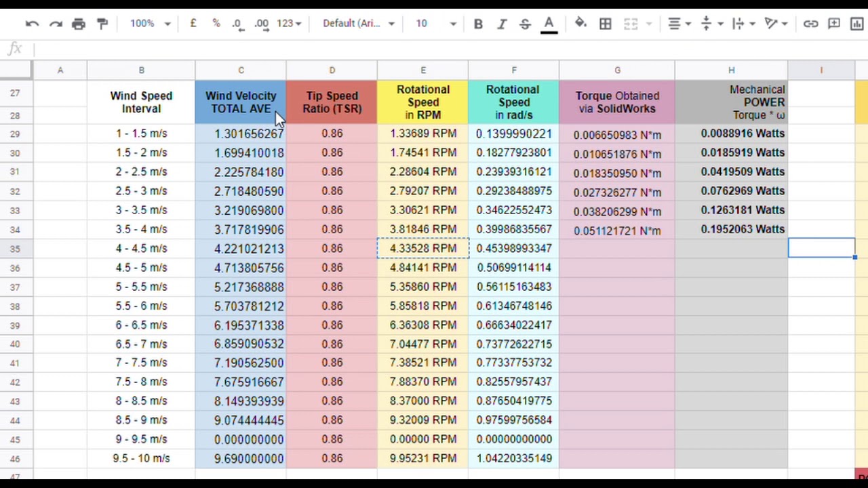Increase decimal places
Image resolution: width=868 pixels, height=488 pixels.
pos(261,24)
